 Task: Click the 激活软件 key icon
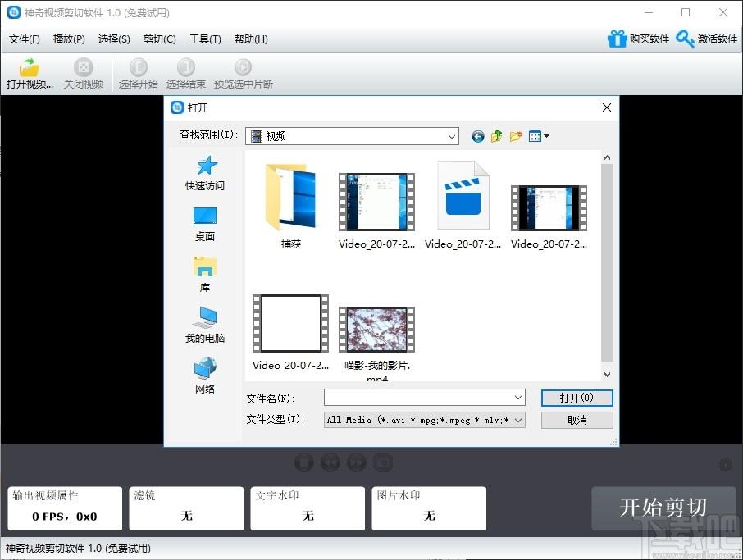[686, 39]
